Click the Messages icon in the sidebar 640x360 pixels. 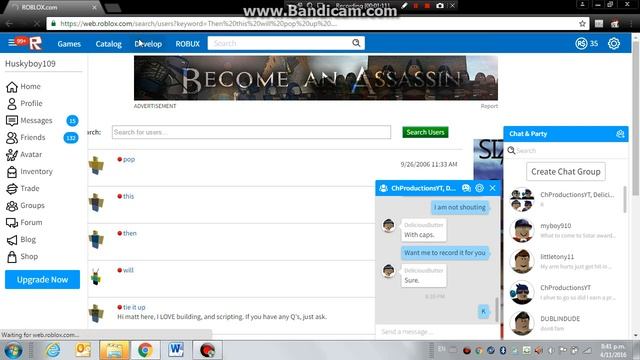(x=12, y=121)
